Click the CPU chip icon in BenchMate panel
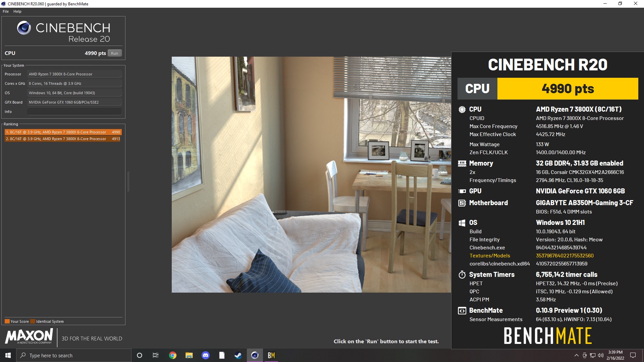This screenshot has width=644, height=362. pyautogui.click(x=462, y=109)
